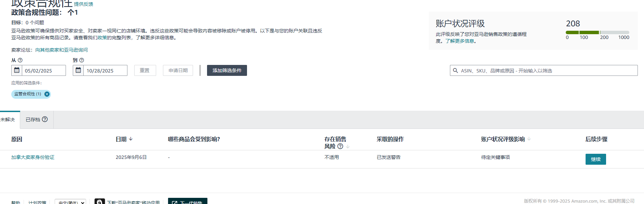644x204 pixels.
Task: Sort by 存在销售风险 column arrow
Action: 348,147
